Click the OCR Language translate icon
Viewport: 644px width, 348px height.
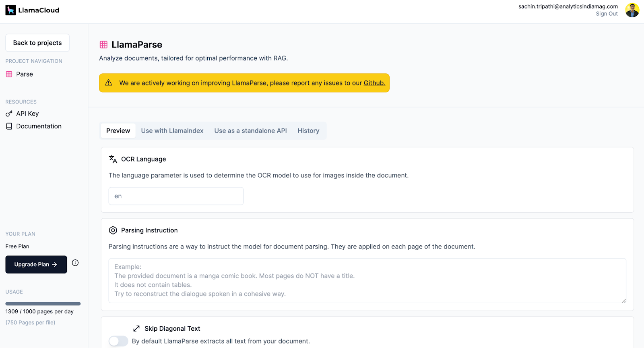113,159
